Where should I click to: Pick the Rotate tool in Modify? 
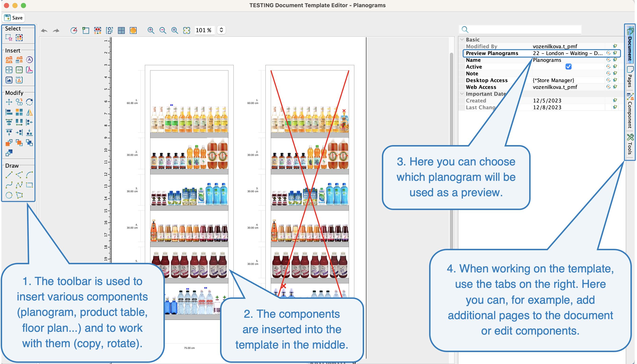[x=29, y=102]
